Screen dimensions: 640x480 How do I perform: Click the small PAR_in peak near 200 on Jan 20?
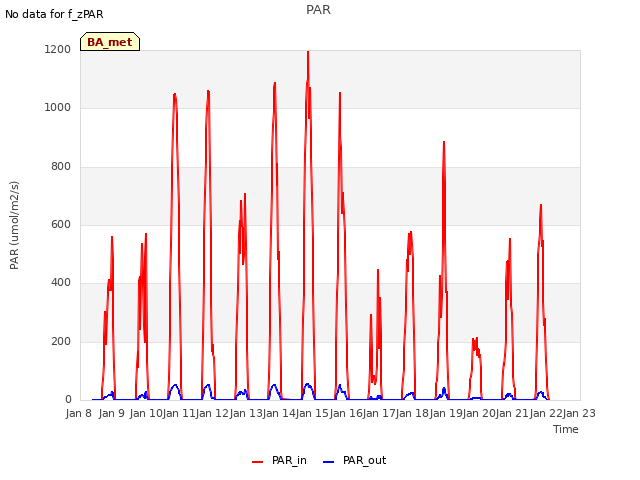(475, 340)
